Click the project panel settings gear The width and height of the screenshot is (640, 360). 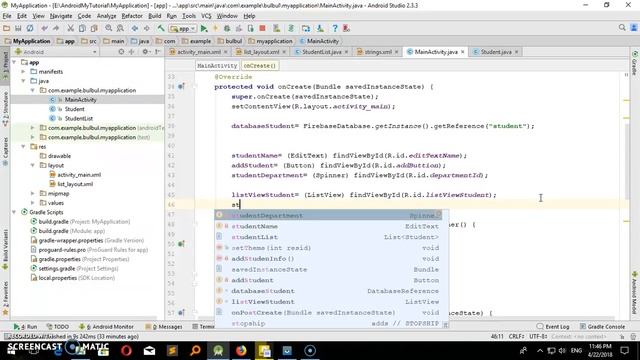point(145,52)
